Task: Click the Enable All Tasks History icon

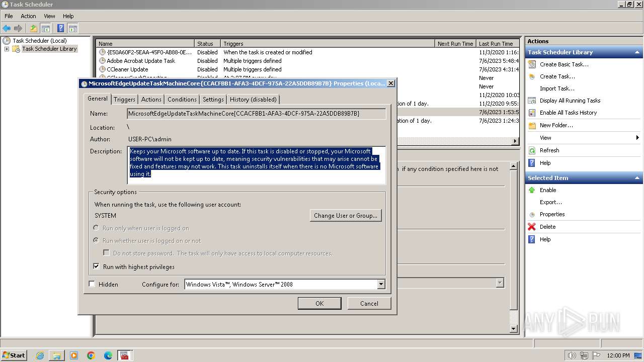Action: tap(532, 113)
